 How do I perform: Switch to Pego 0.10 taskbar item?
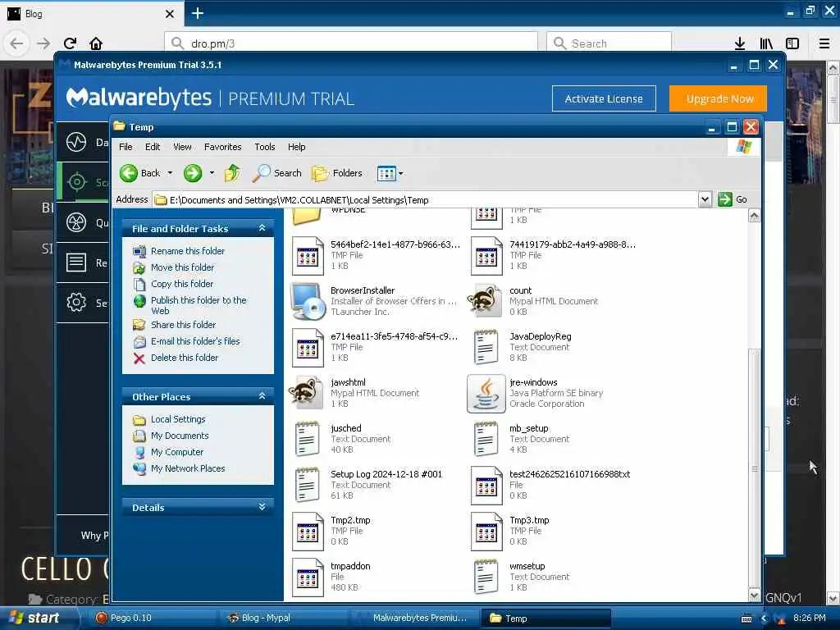coord(153,619)
